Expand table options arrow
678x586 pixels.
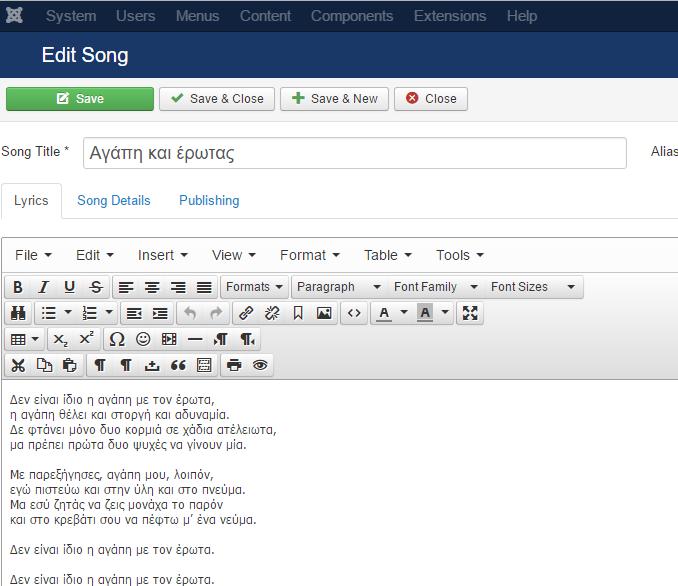[36, 339]
